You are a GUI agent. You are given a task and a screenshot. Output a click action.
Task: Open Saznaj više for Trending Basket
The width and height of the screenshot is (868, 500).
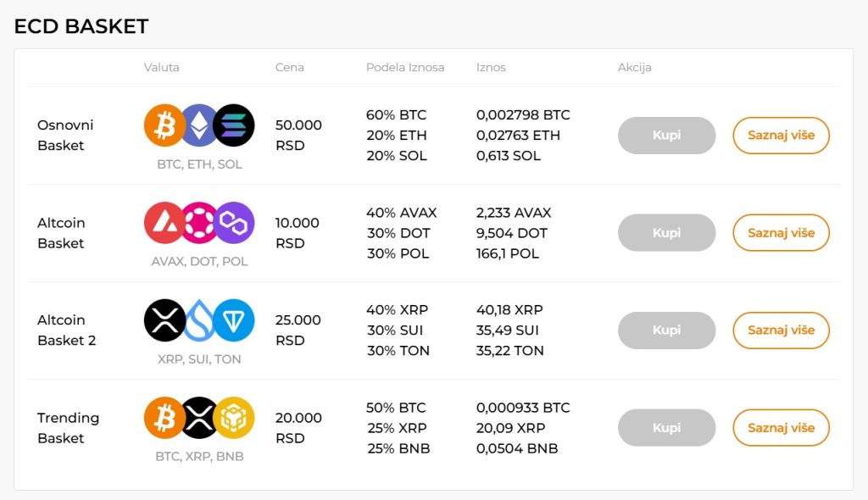pyautogui.click(x=781, y=428)
